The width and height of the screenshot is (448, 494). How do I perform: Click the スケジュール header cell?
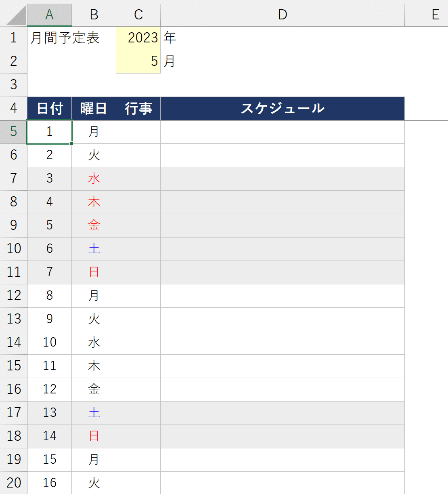coord(282,108)
